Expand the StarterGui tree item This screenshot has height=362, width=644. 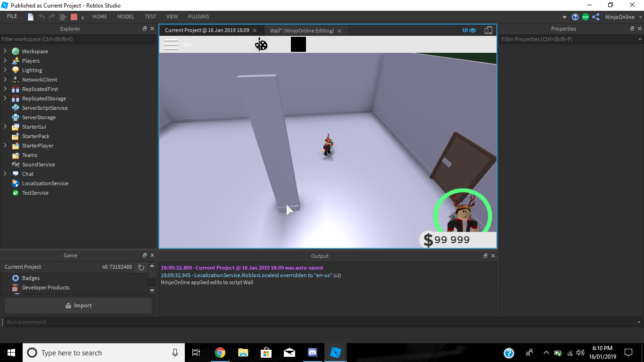click(x=4, y=126)
